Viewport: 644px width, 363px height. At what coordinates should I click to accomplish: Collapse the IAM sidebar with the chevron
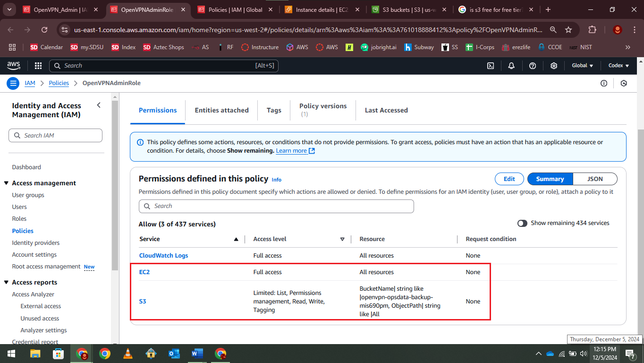(99, 105)
